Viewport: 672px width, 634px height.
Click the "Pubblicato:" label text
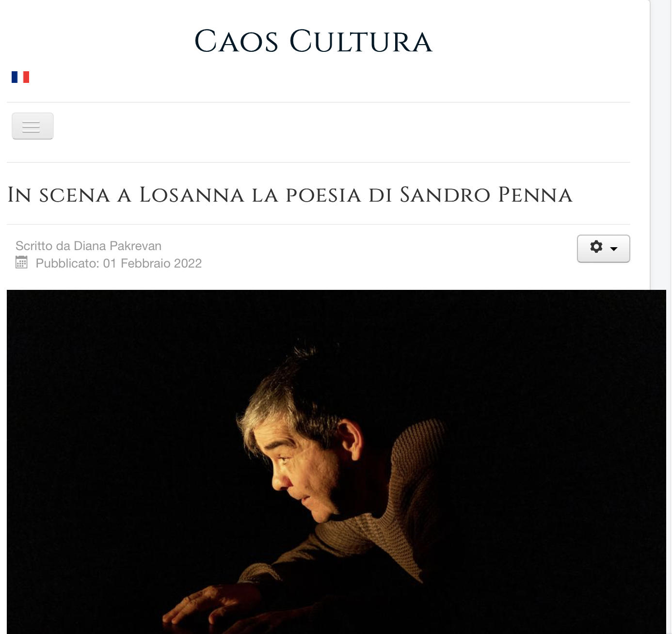[67, 263]
